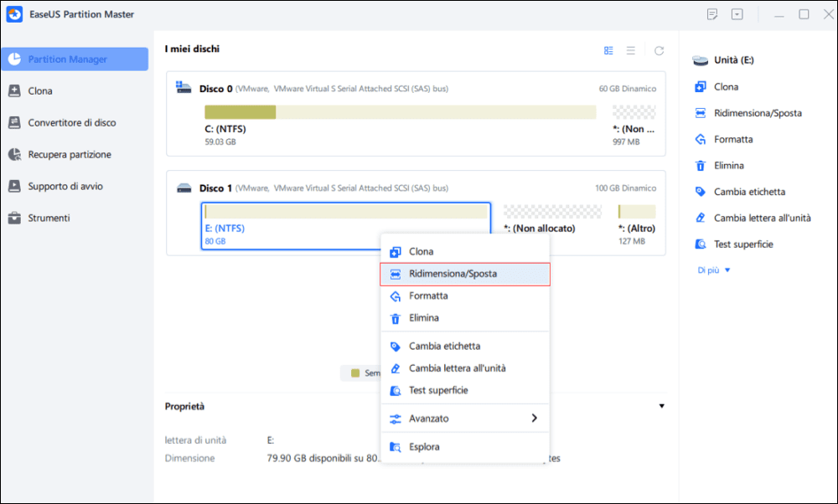Viewport: 838px width, 504px height.
Task: Click the Disco 0 drive icon
Action: pyautogui.click(x=184, y=88)
